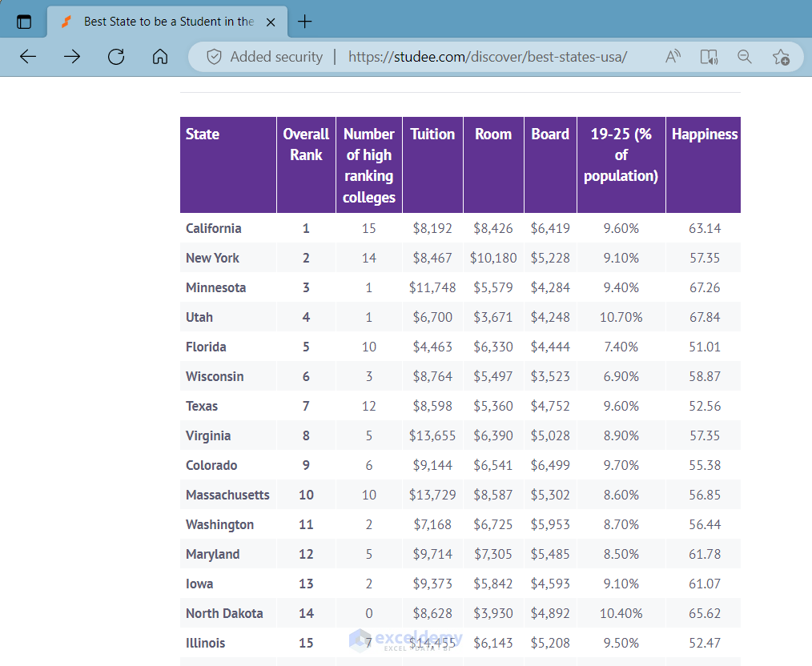
Task: Click the forward navigation arrow
Action: [72, 57]
